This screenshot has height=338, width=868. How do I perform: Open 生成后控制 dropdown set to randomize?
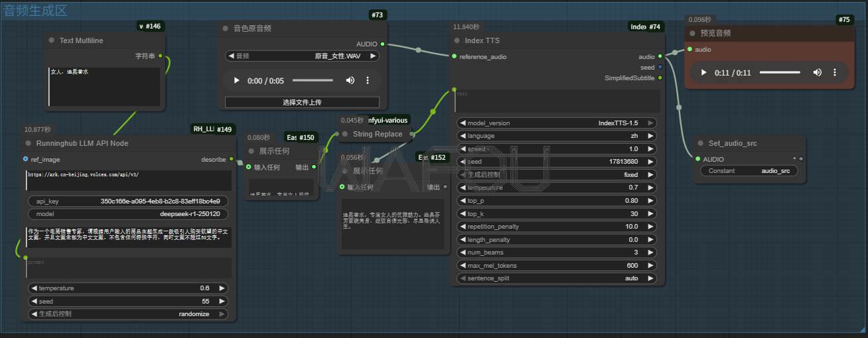tap(128, 314)
